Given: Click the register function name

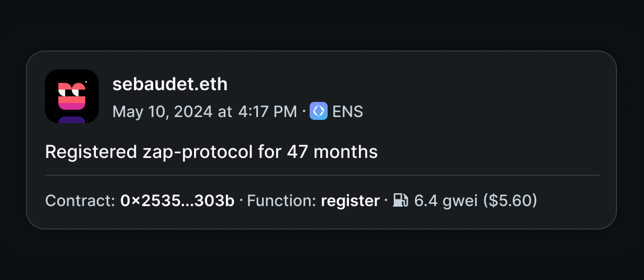Looking at the screenshot, I should coord(350,201).
